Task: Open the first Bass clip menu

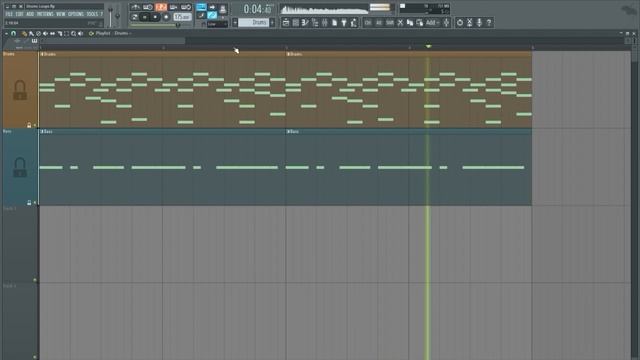Action: click(42, 131)
